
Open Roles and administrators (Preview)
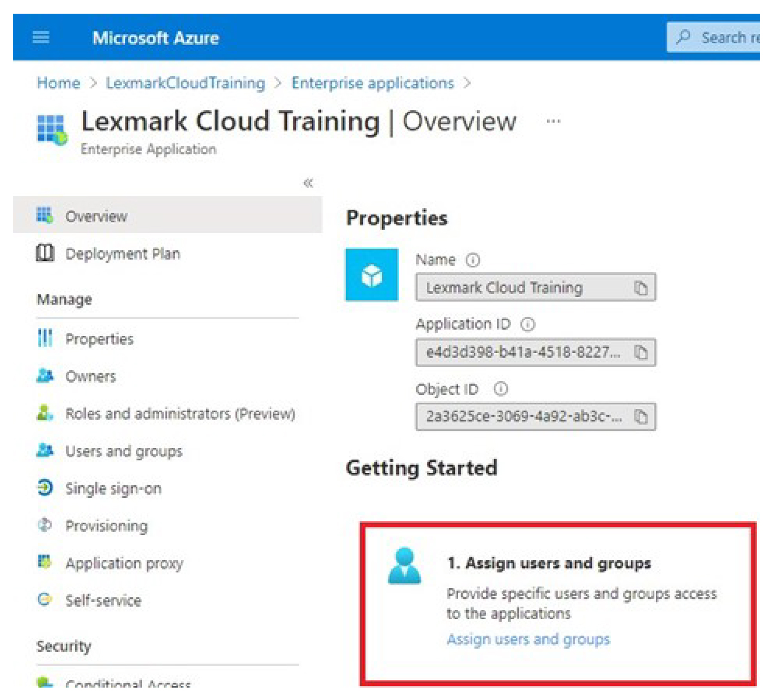pos(180,414)
